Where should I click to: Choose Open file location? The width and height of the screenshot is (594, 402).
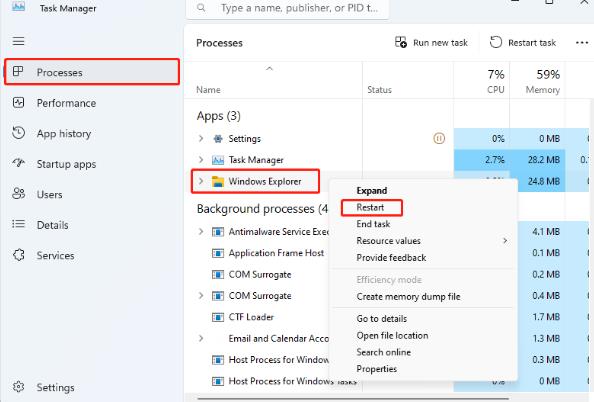(x=392, y=336)
